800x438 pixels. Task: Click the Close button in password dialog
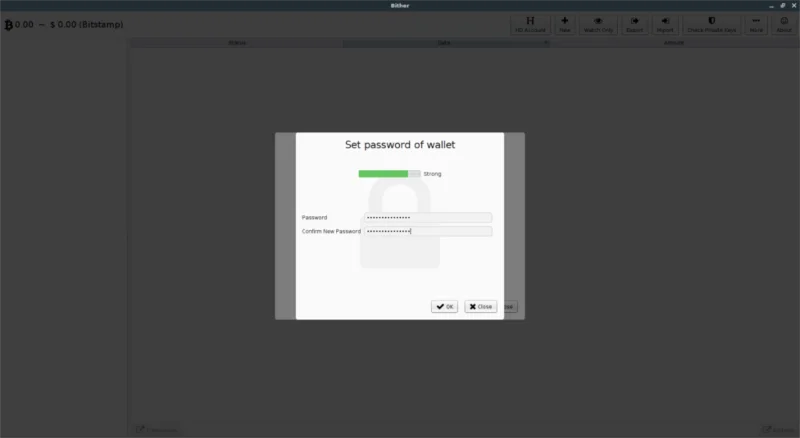(x=481, y=306)
